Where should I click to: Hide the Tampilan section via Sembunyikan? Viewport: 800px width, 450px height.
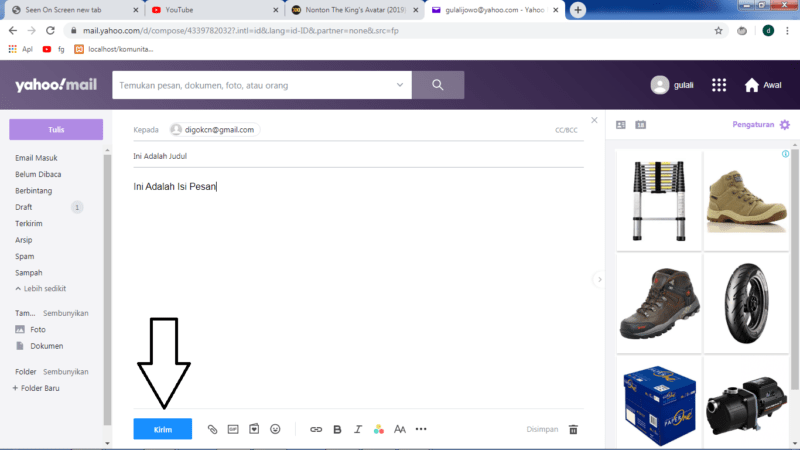point(66,313)
